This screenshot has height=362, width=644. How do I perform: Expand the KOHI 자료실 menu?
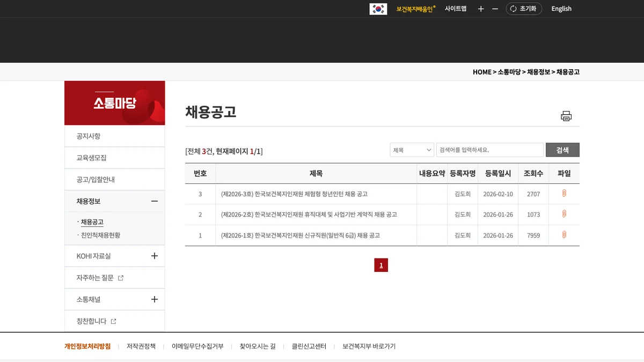(154, 256)
